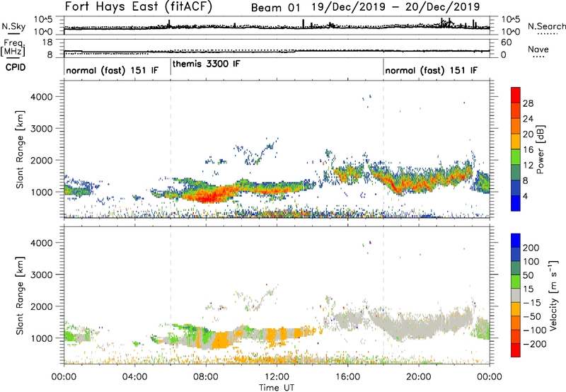Click the "Velocity [m s⁻¹]" colorbar title

(553, 295)
